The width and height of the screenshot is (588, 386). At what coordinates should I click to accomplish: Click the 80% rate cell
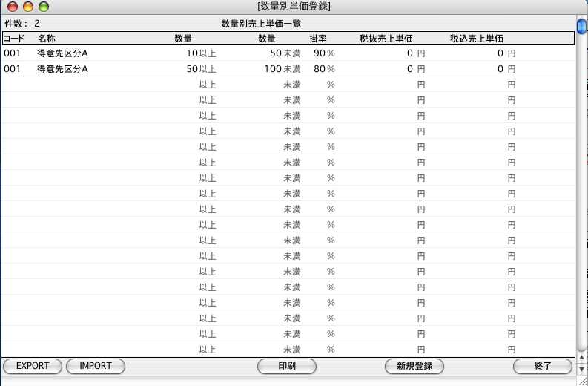point(324,69)
